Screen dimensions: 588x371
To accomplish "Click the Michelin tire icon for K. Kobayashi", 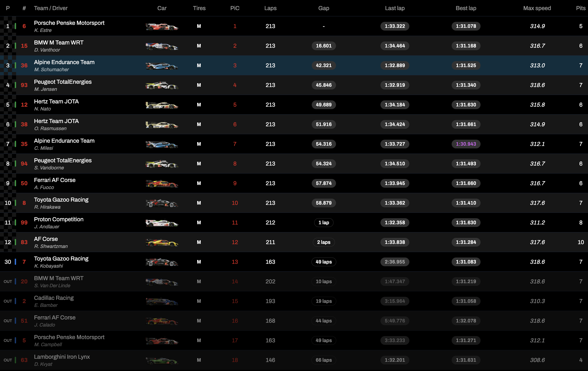I will coord(199,262).
